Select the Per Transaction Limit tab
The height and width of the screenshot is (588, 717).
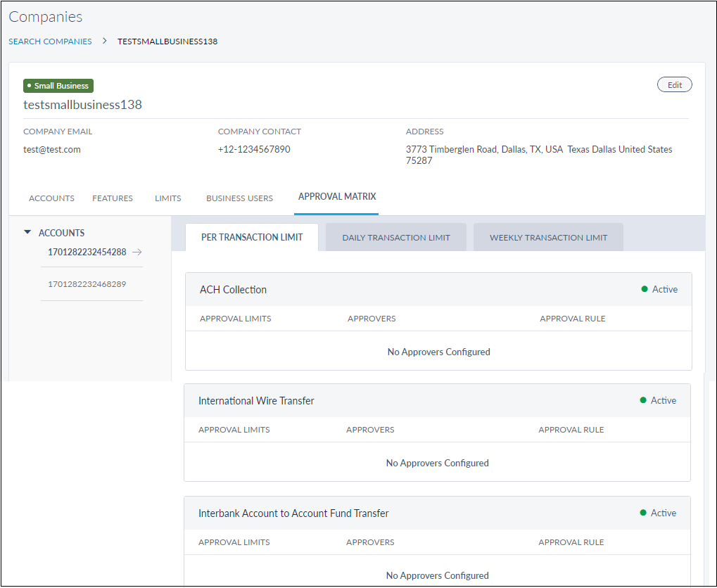click(x=252, y=238)
